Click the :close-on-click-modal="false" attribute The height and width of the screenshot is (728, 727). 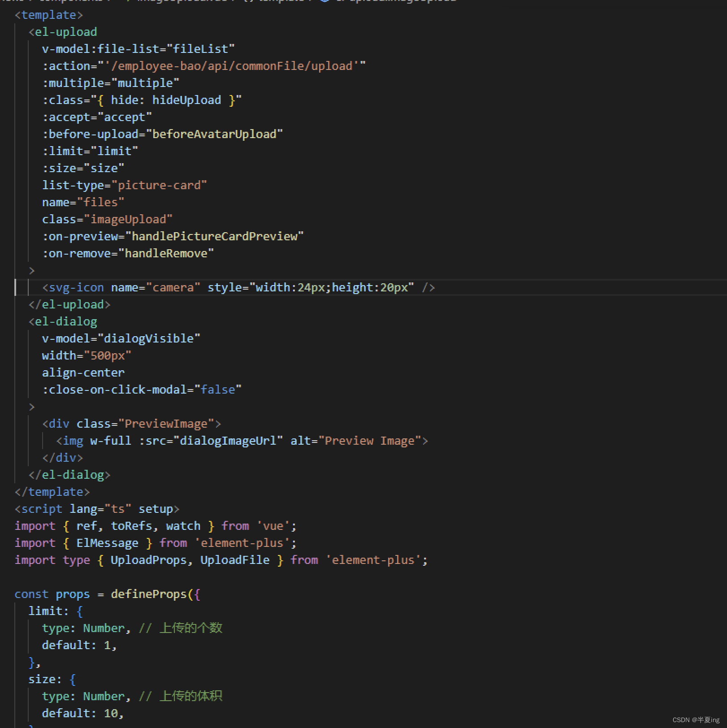(142, 390)
